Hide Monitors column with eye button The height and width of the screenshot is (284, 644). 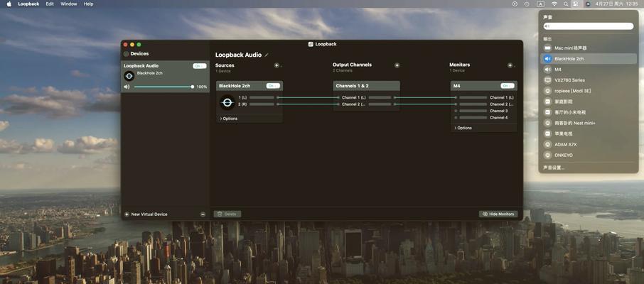[x=498, y=214]
